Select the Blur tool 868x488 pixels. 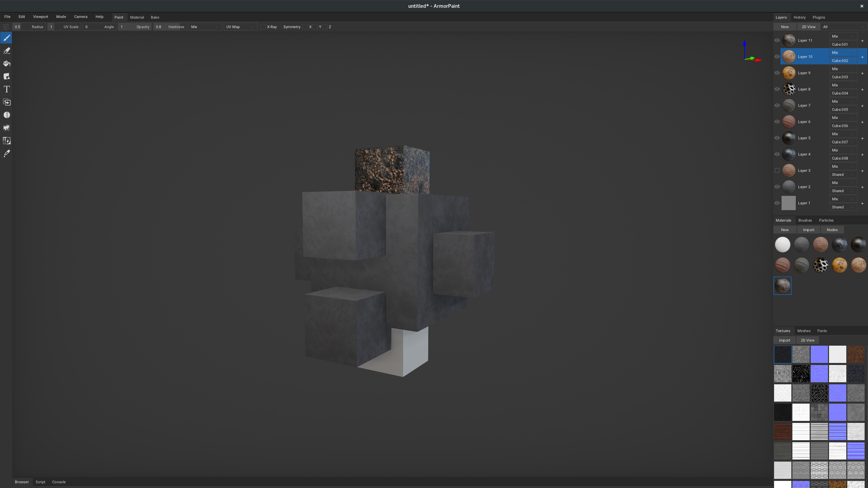(x=6, y=115)
